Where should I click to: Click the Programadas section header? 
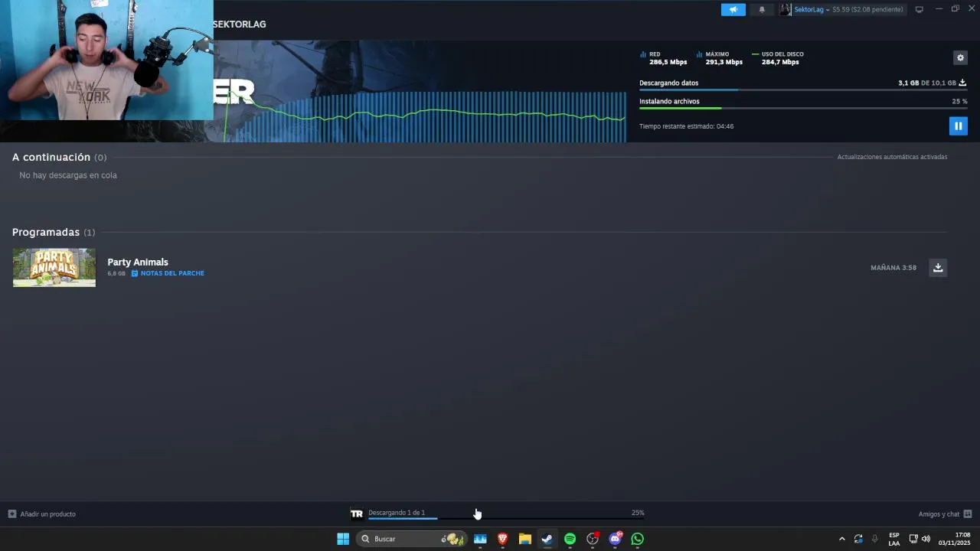click(x=54, y=232)
